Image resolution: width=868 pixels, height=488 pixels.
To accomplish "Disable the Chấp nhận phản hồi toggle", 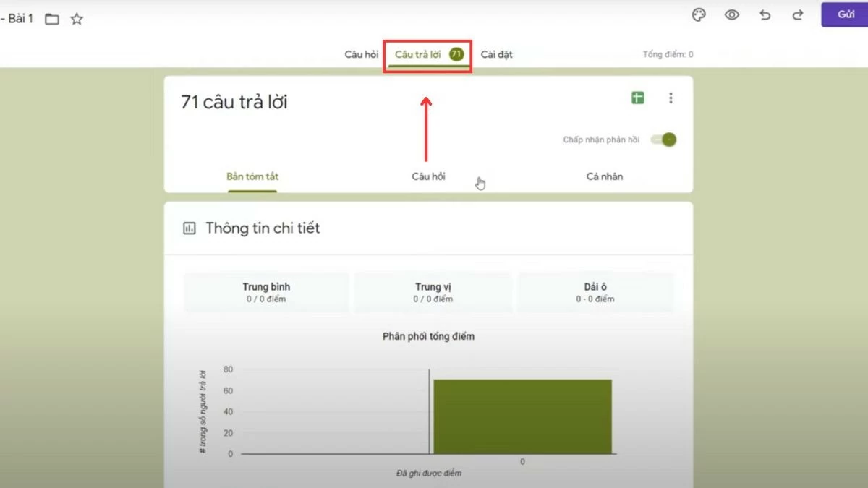I will pos(663,140).
